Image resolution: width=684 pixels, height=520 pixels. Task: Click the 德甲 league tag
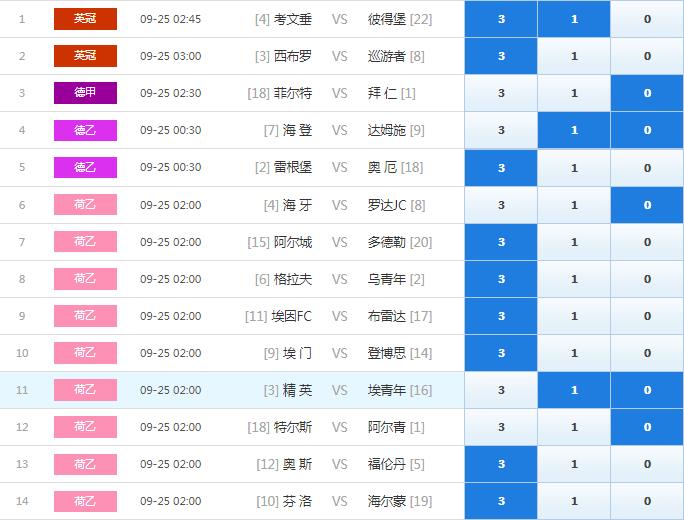pyautogui.click(x=85, y=93)
